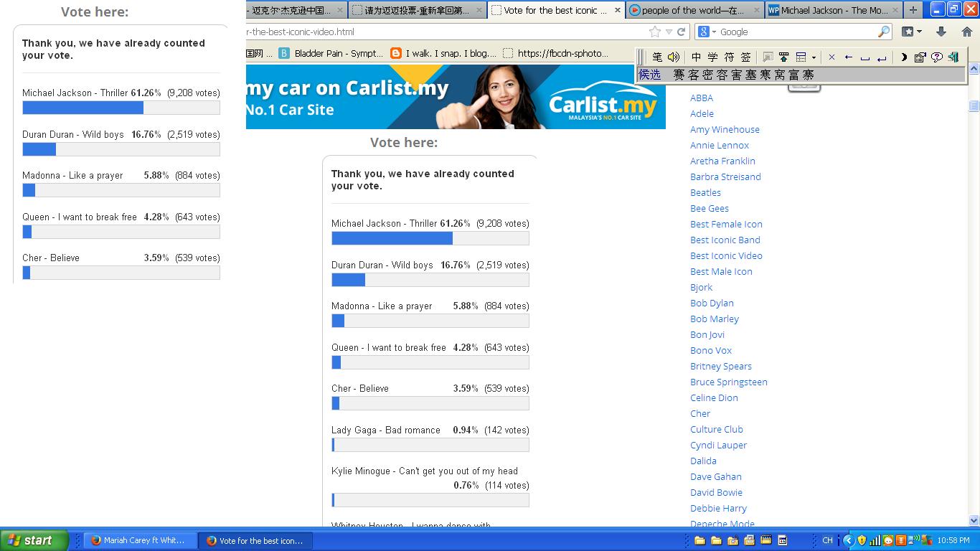Toggle the 笔 handwriting mode on IME toolbar
Image resolution: width=980 pixels, height=551 pixels.
click(x=657, y=57)
